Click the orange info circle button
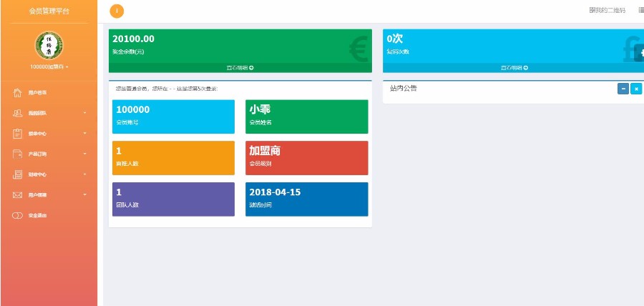Image resolution: width=644 pixels, height=306 pixels. [117, 11]
